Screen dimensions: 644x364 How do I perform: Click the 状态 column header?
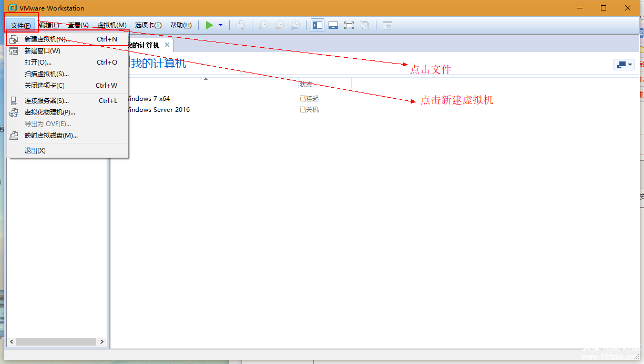click(x=306, y=85)
